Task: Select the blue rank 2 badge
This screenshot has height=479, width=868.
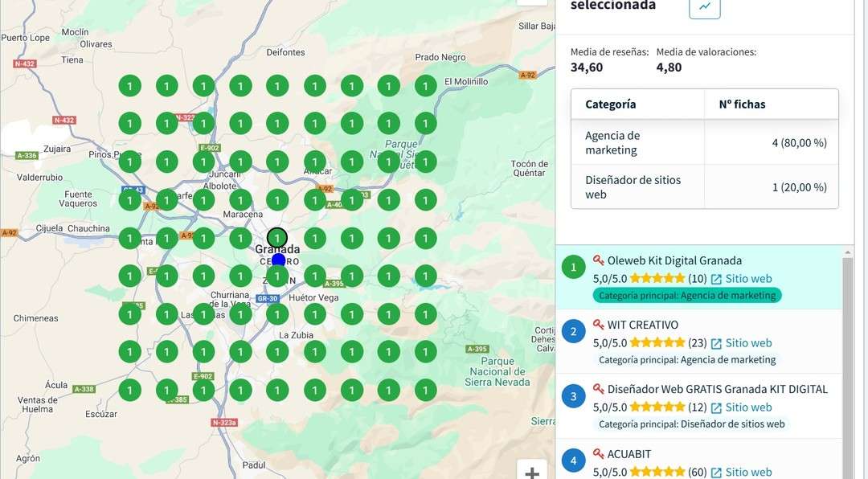Action: [x=573, y=332]
